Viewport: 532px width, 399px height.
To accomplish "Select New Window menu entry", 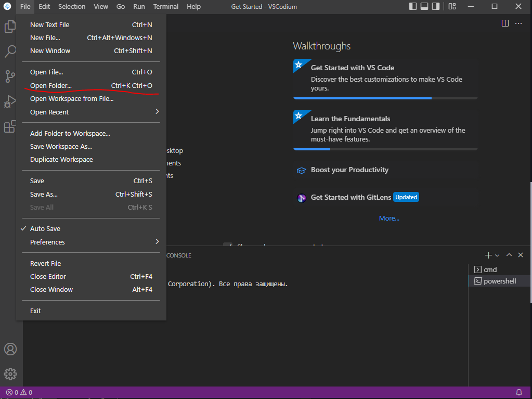I will point(91,50).
